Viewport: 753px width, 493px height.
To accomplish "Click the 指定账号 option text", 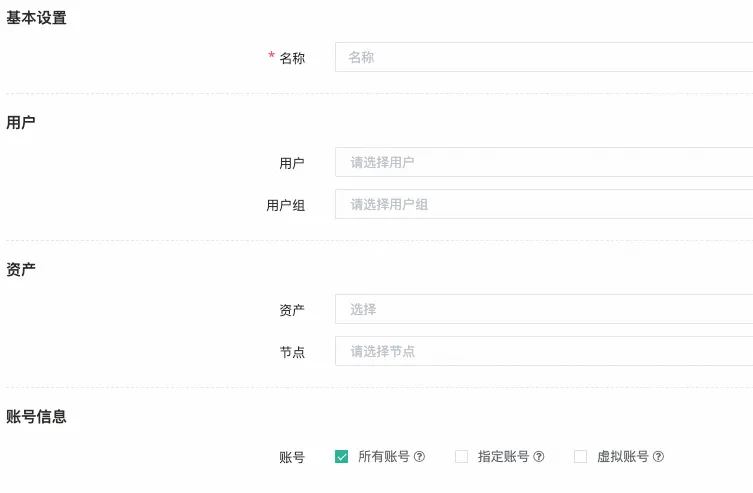I will pos(503,457).
